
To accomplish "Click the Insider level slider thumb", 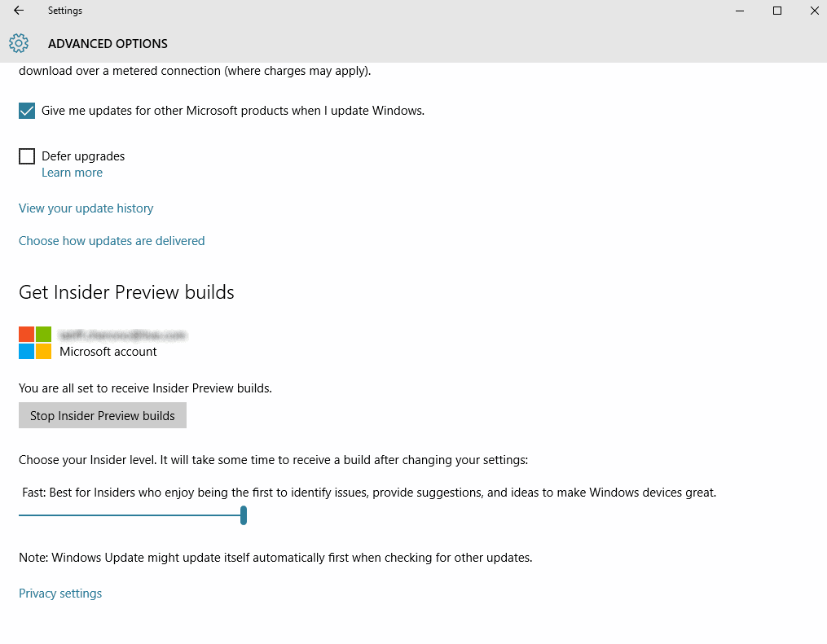I will (244, 515).
